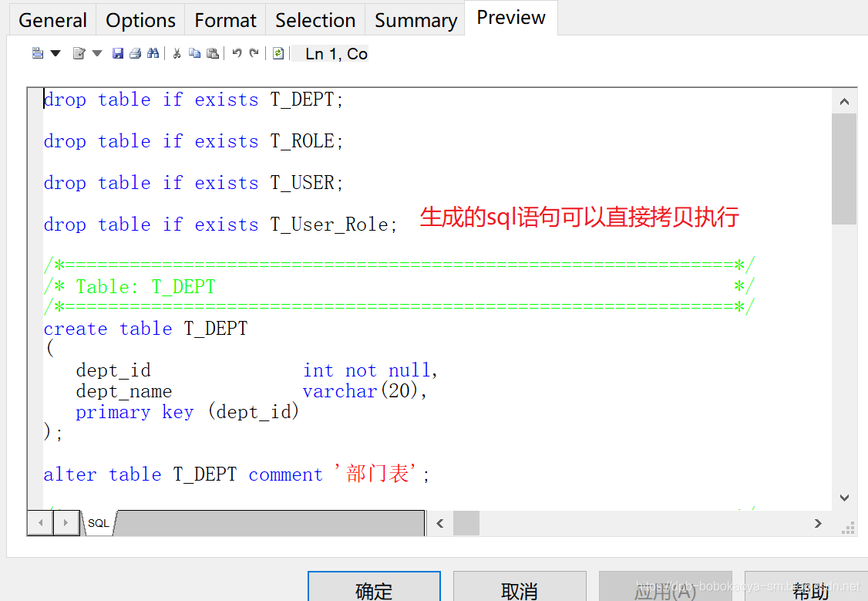Click the editor menu icon in toolbar

(38, 53)
